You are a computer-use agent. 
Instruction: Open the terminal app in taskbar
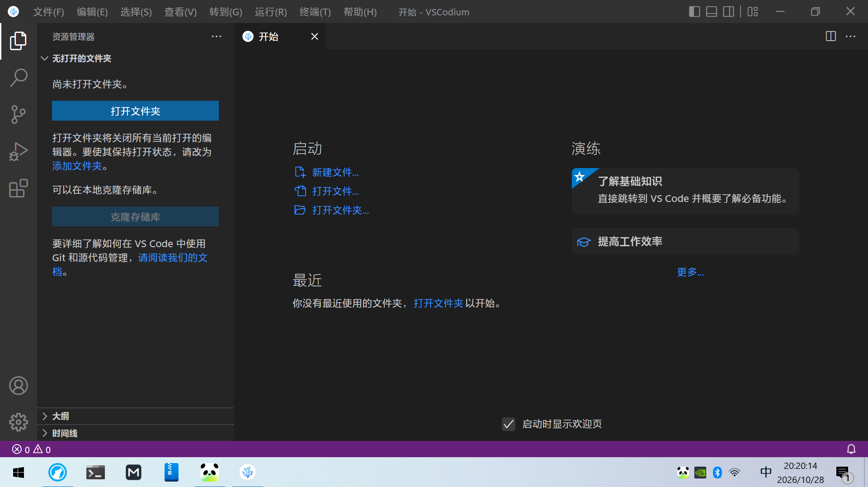coord(95,472)
